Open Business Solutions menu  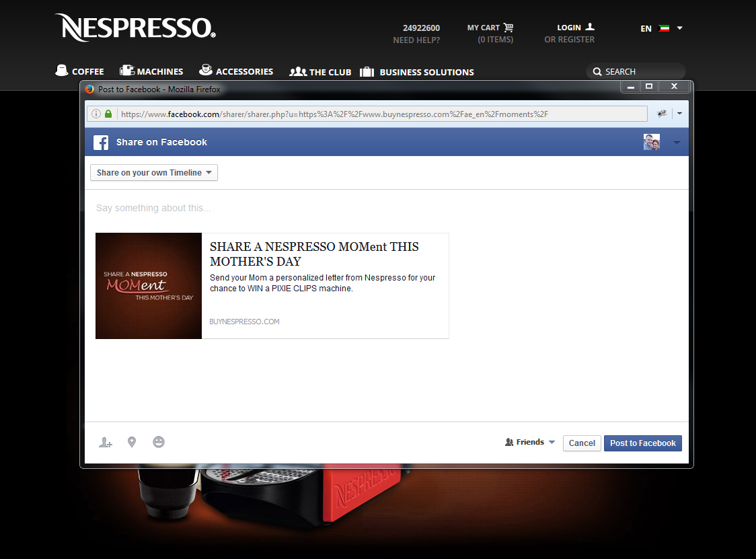[417, 72]
